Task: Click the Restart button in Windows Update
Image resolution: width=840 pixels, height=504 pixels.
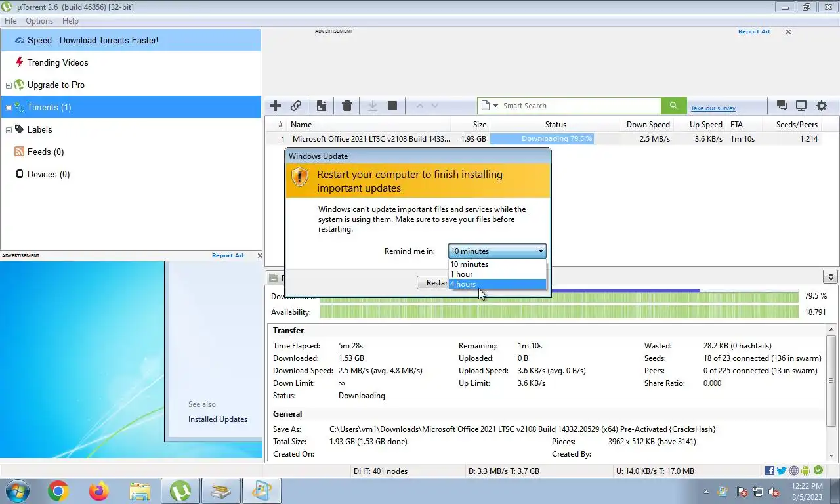Action: point(433,282)
